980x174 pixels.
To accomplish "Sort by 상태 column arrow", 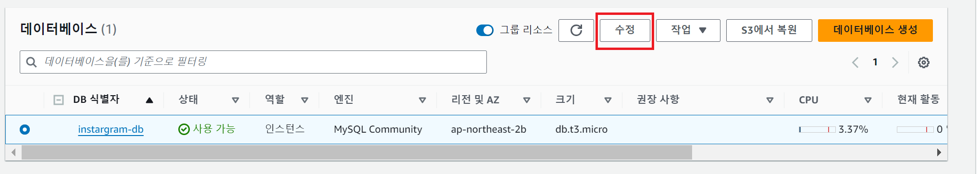I will 236,100.
